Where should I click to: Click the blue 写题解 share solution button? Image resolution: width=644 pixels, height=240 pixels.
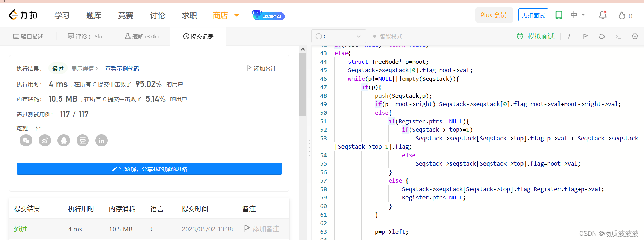(149, 169)
